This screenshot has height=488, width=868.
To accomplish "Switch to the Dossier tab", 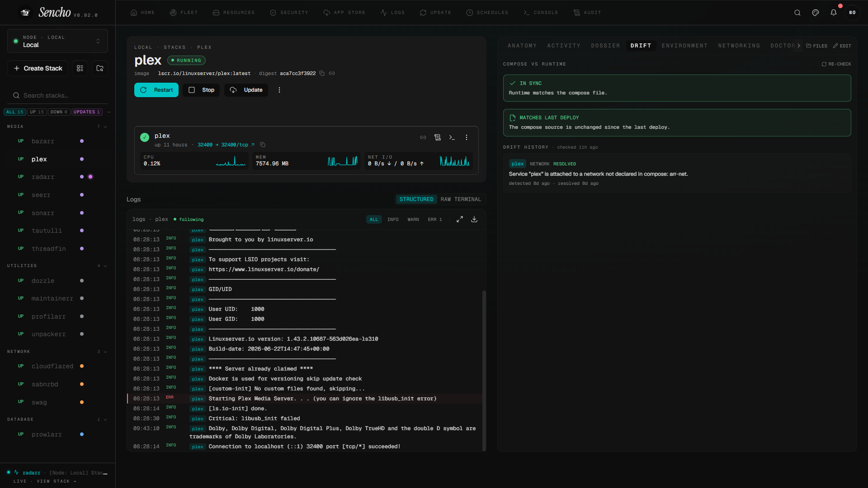I will coord(605,46).
